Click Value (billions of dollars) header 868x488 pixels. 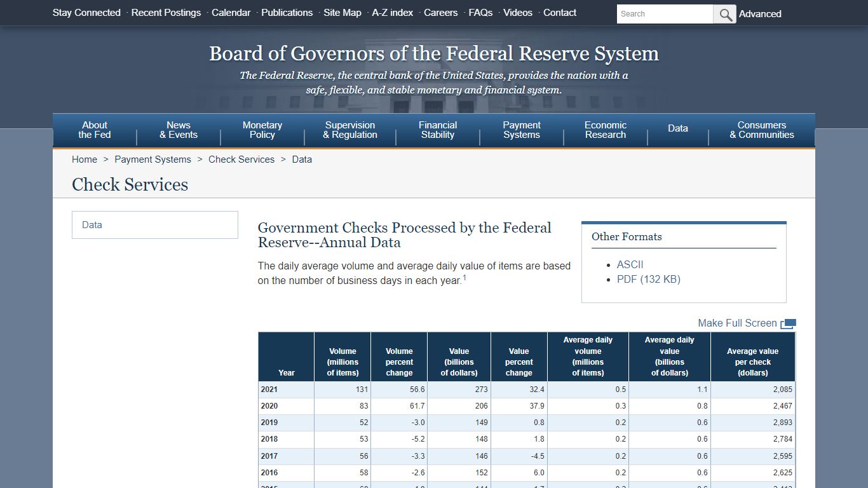pyautogui.click(x=459, y=356)
